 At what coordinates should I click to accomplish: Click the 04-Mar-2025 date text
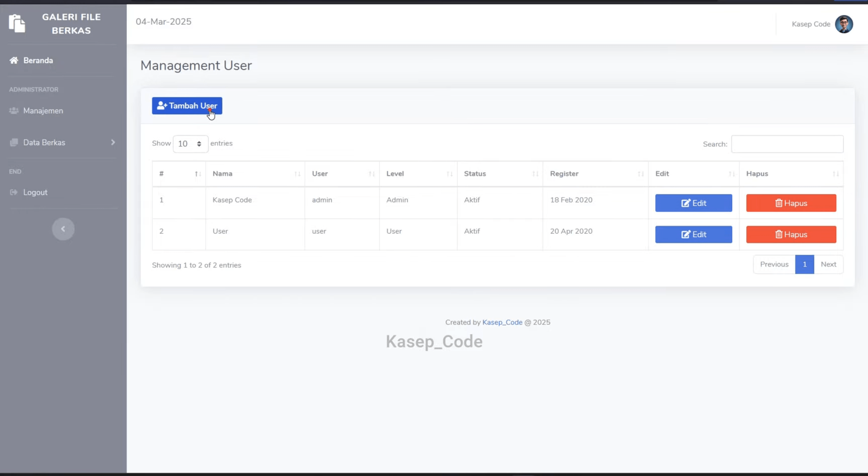[x=163, y=22]
